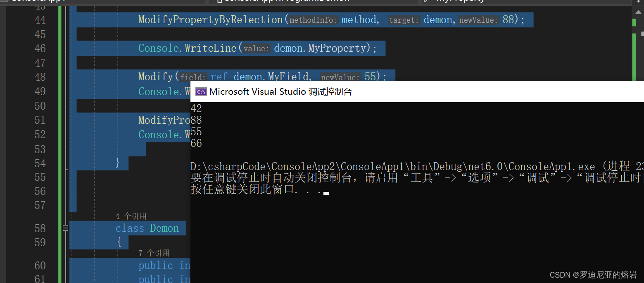
Task: Select console output line "66"
Action: pos(196,143)
